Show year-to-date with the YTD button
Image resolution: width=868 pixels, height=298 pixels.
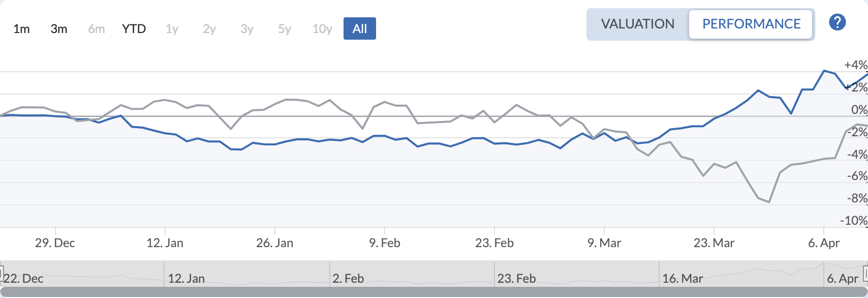tap(134, 29)
